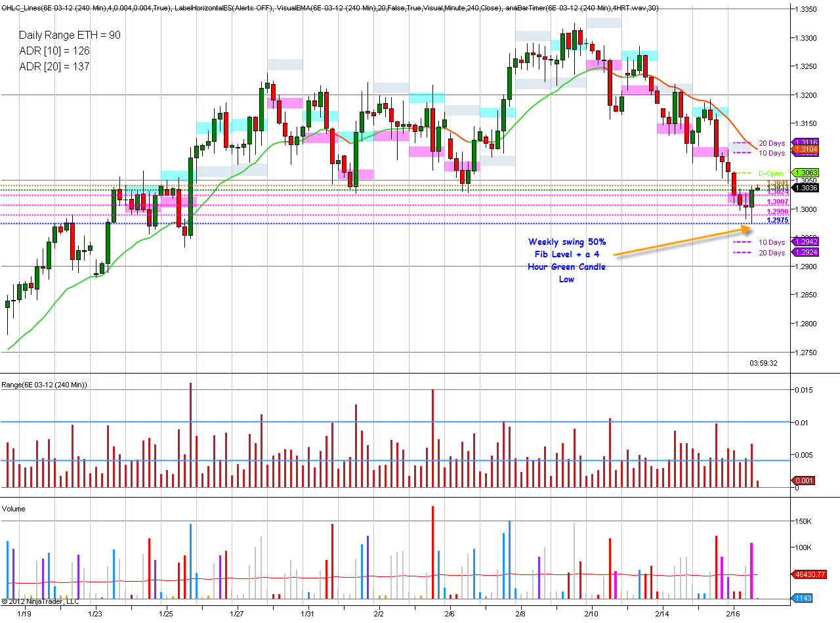Image resolution: width=840 pixels, height=623 pixels.
Task: Click the 150K volume axis label
Action: (803, 521)
